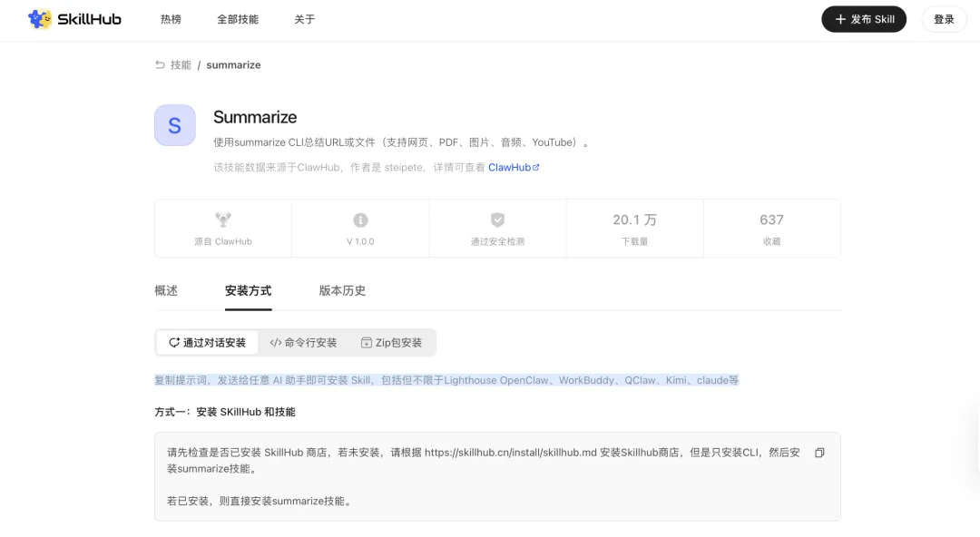Switch to the 版本历史 tab
This screenshot has height=537, width=980.
[x=342, y=290]
